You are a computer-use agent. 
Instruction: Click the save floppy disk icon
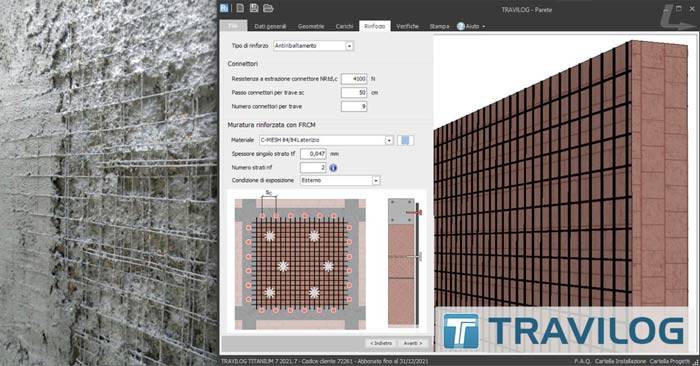click(x=254, y=8)
